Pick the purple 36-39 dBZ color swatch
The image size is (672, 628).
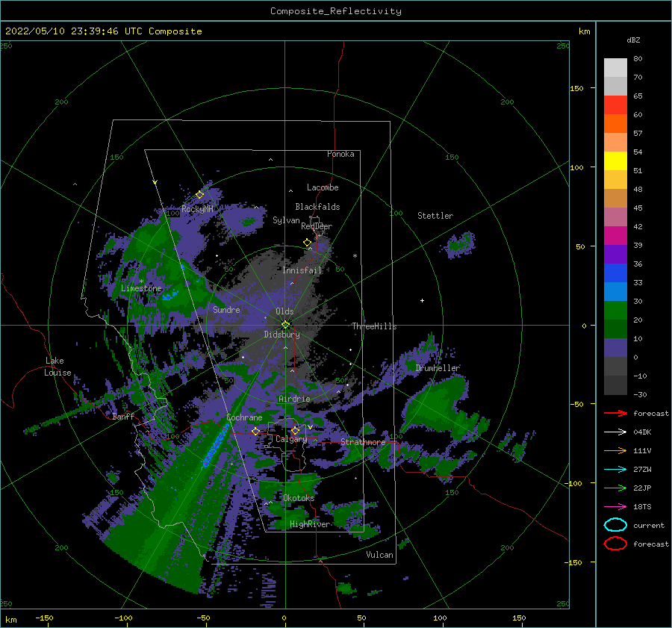[x=615, y=255]
